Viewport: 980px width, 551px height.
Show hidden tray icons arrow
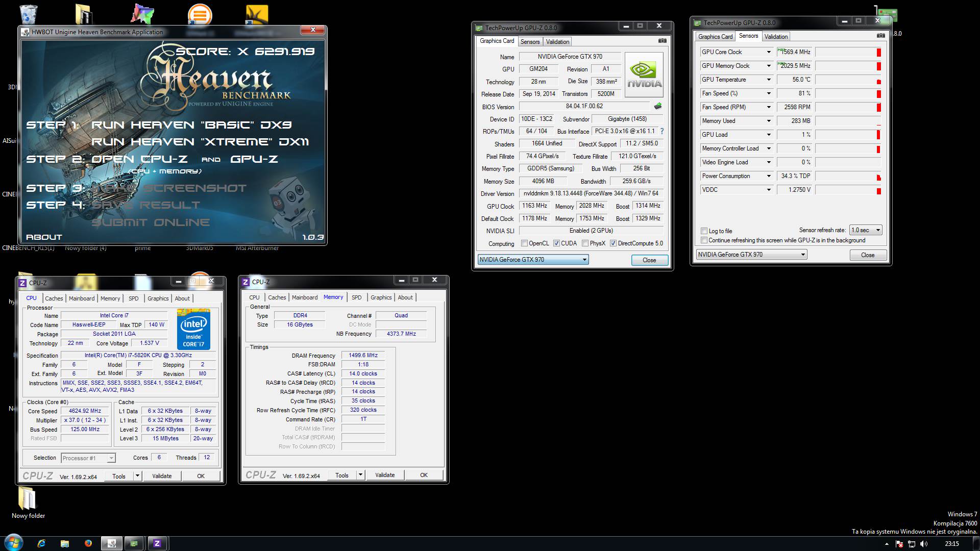887,544
